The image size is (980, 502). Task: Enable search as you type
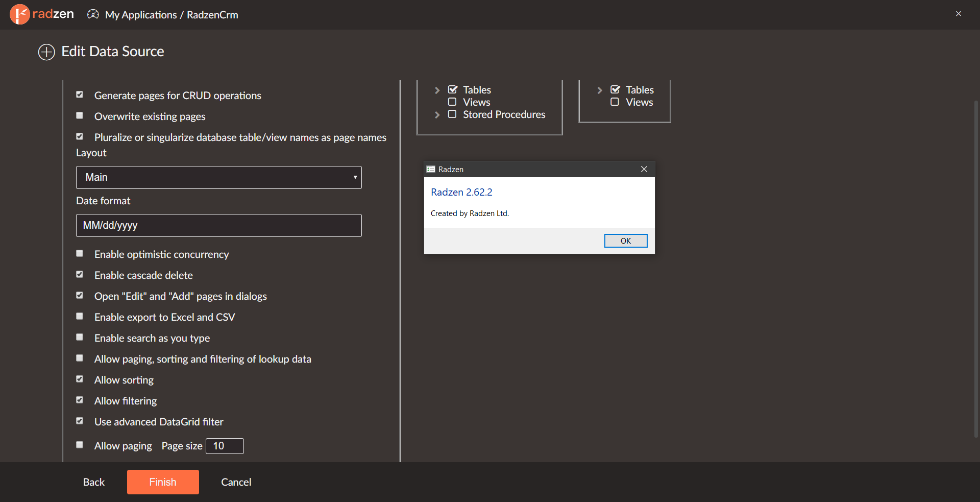80,337
